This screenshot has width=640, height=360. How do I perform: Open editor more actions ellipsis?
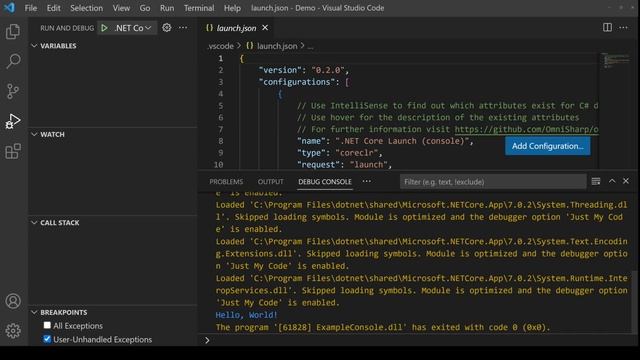click(x=623, y=27)
